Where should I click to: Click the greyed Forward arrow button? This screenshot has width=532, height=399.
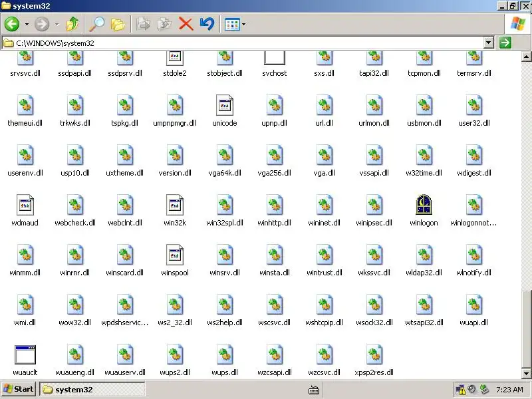(x=42, y=24)
